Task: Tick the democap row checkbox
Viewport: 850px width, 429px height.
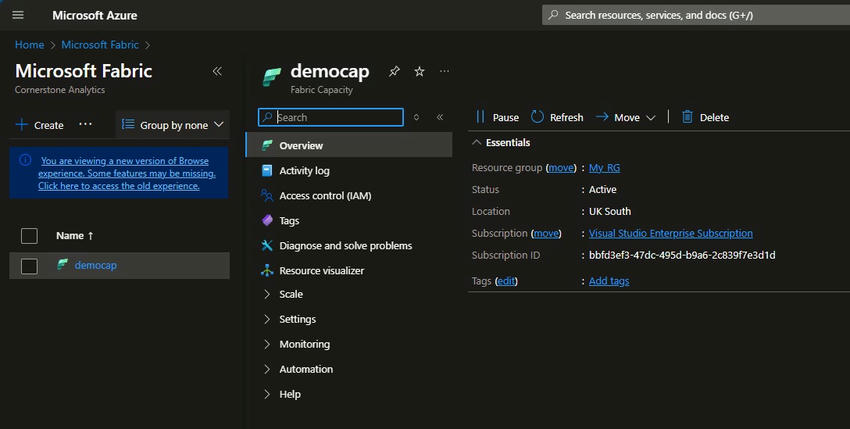Action: point(29,266)
